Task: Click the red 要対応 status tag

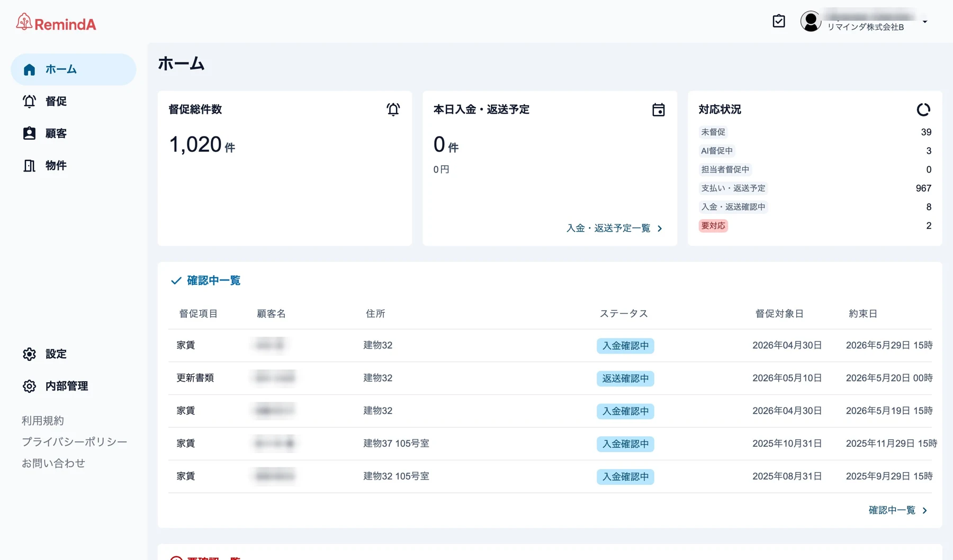Action: (x=713, y=226)
